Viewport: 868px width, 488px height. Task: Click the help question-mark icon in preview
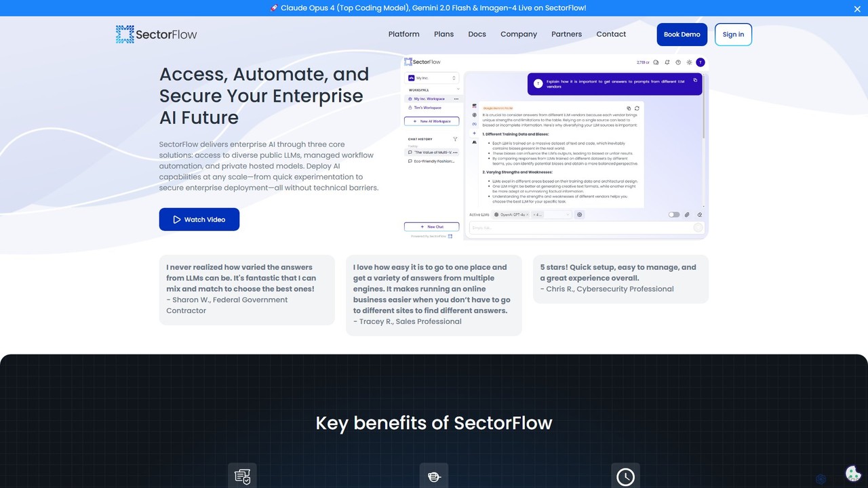pyautogui.click(x=678, y=62)
